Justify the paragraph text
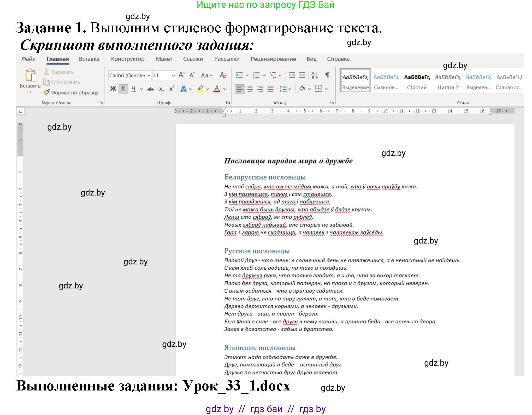Screen dimensions: 532x415 tap(270, 89)
